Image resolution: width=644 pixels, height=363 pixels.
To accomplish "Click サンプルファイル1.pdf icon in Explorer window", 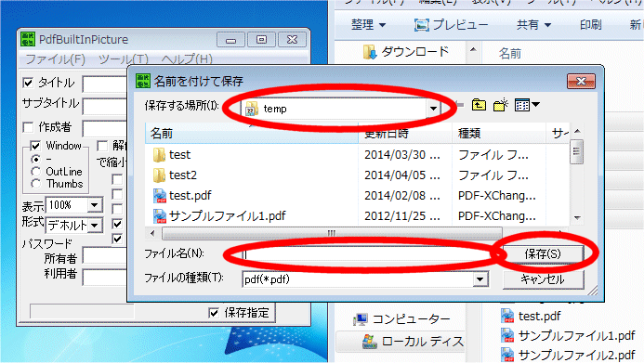I will point(507,335).
